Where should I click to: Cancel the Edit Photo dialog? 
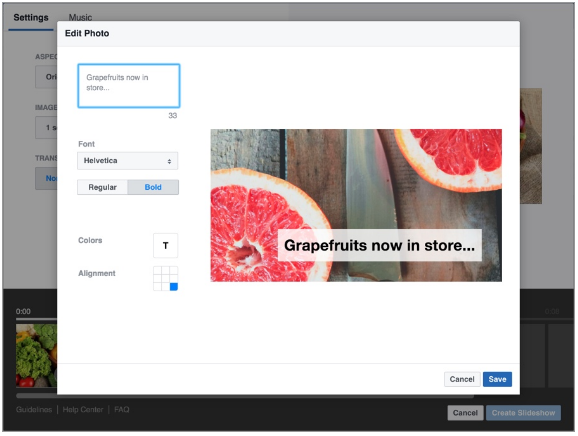[462, 379]
